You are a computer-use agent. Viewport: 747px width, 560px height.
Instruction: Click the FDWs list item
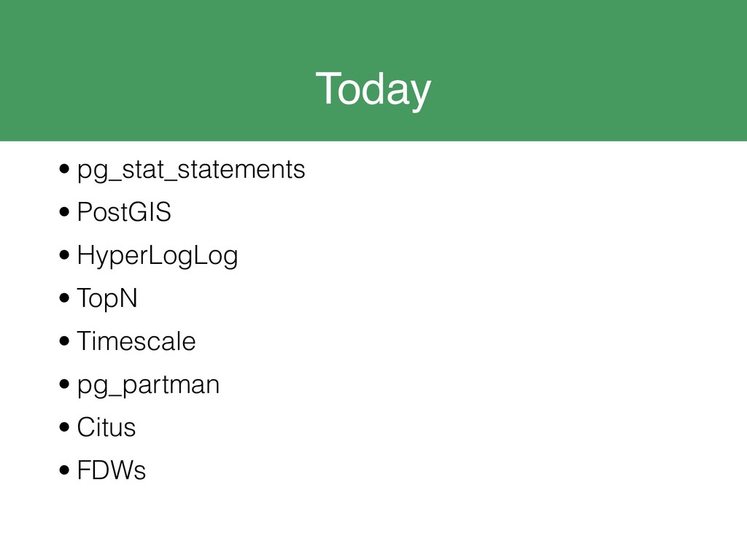click(x=111, y=470)
